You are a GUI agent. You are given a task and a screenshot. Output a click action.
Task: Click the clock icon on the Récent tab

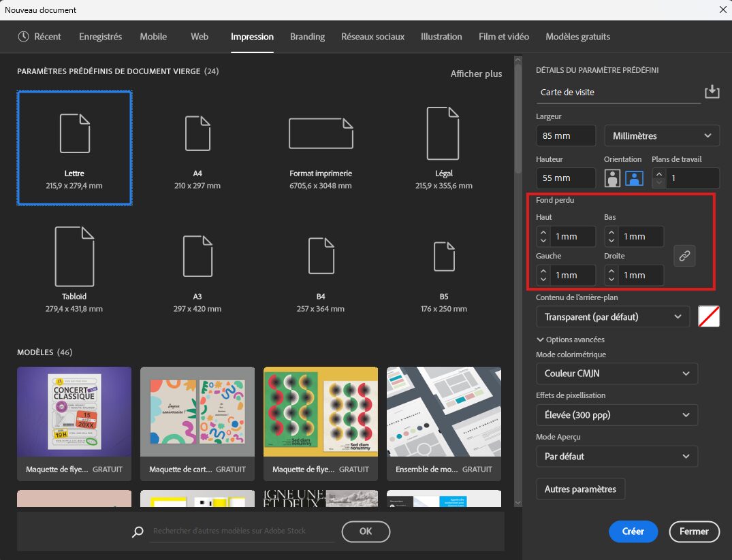(x=24, y=37)
